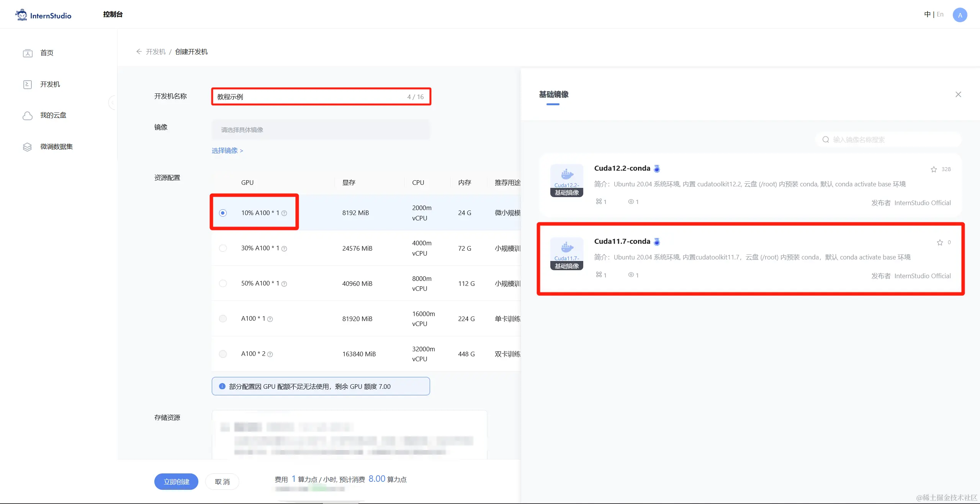Click the InternStudio logo icon
Viewport: 980px width, 504px height.
(21, 15)
